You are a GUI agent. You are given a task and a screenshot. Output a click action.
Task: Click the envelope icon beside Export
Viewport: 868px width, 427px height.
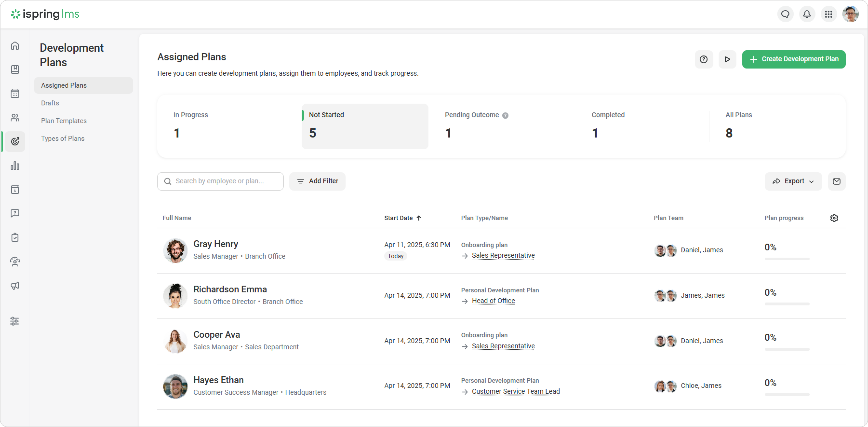tap(836, 181)
